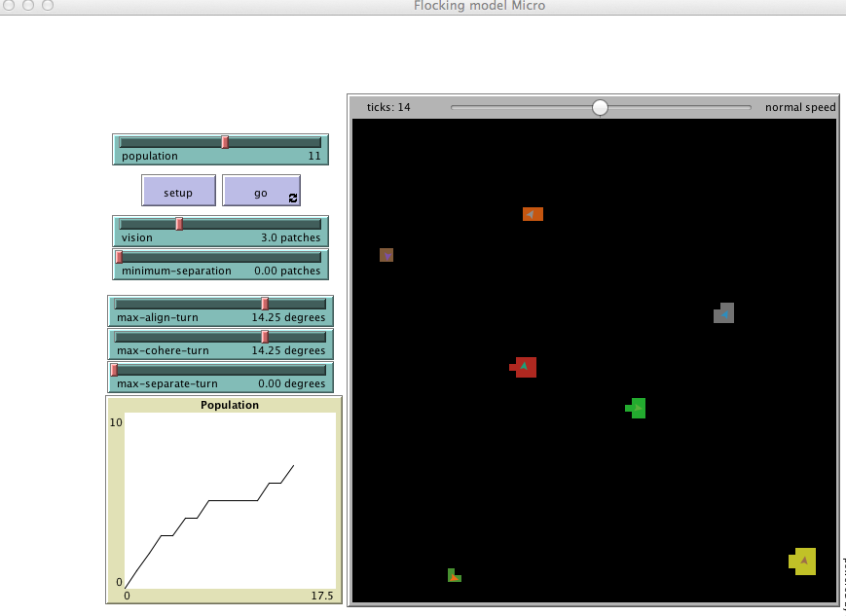Click the gray turtle with blue arrow

tap(724, 313)
